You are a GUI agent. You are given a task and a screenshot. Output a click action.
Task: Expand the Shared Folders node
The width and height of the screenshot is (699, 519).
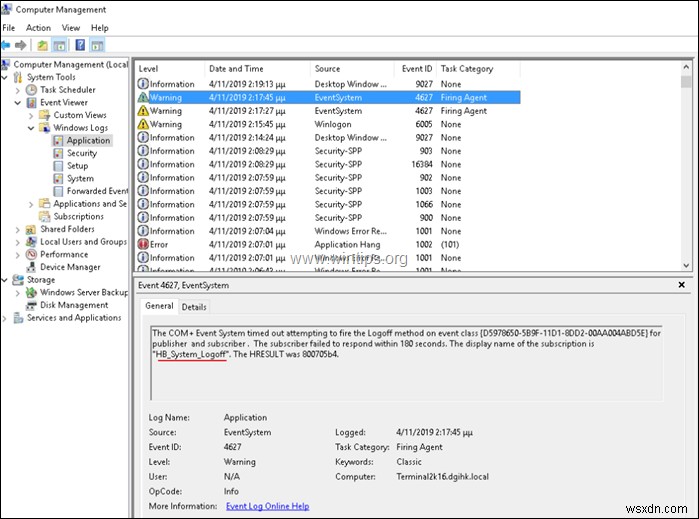pos(18,230)
